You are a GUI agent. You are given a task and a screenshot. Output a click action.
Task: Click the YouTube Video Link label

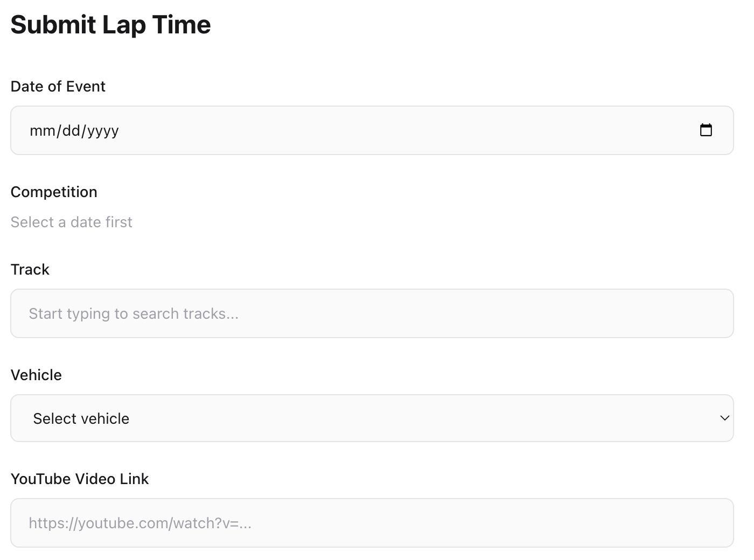[x=79, y=479]
